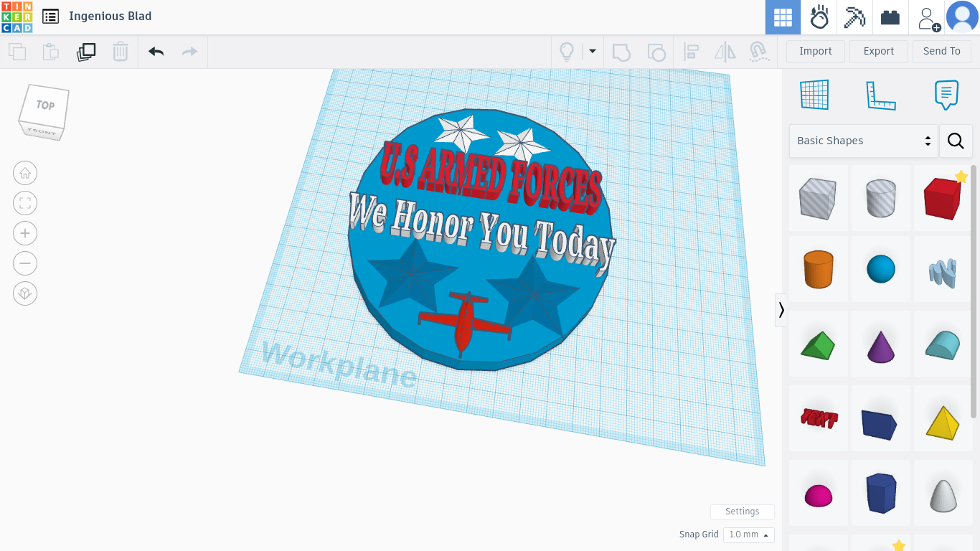The height and width of the screenshot is (551, 980).
Task: Click the Export button
Action: coord(879,51)
